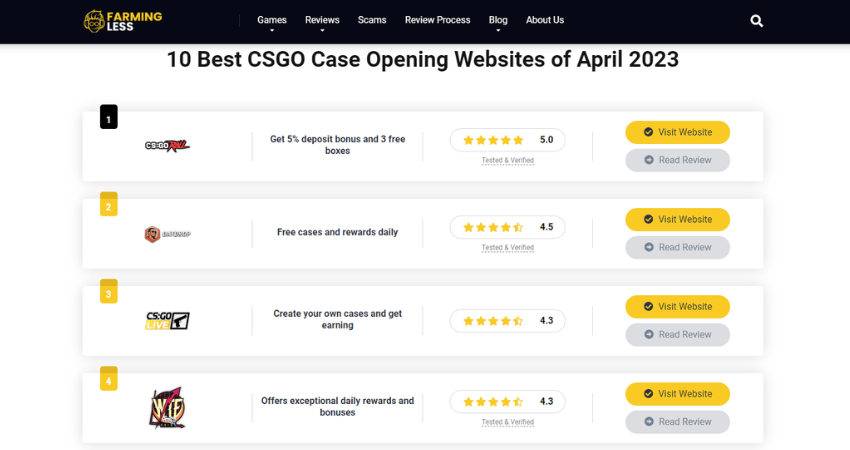The height and width of the screenshot is (450, 850).
Task: Visit Website for rank 2 DatDrop
Action: pos(678,220)
